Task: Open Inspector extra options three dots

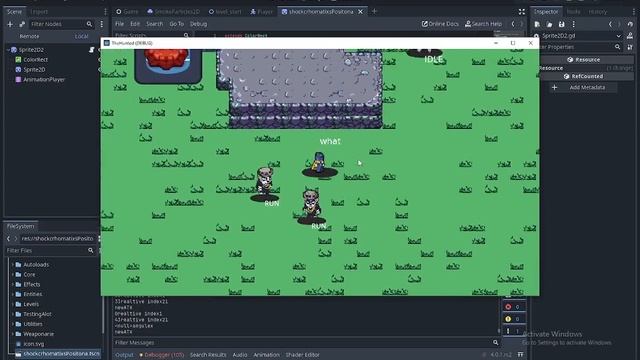Action: click(573, 24)
